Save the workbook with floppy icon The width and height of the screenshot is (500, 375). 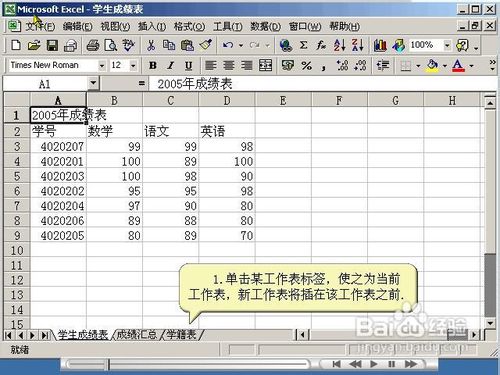(52, 45)
